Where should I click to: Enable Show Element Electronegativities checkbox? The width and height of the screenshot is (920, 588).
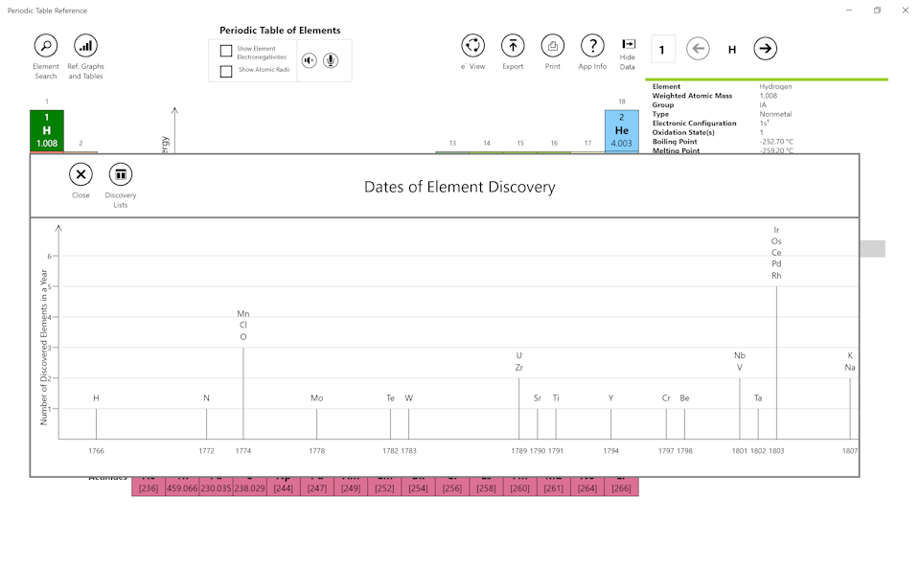226,51
